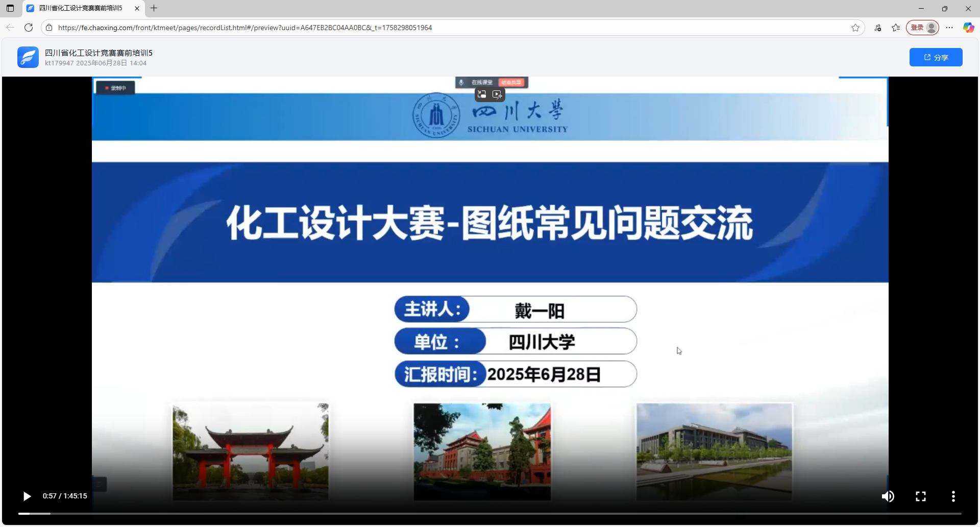Screen dimensions: 980x527
Task: Open favorites list in toolbar
Action: (896, 28)
